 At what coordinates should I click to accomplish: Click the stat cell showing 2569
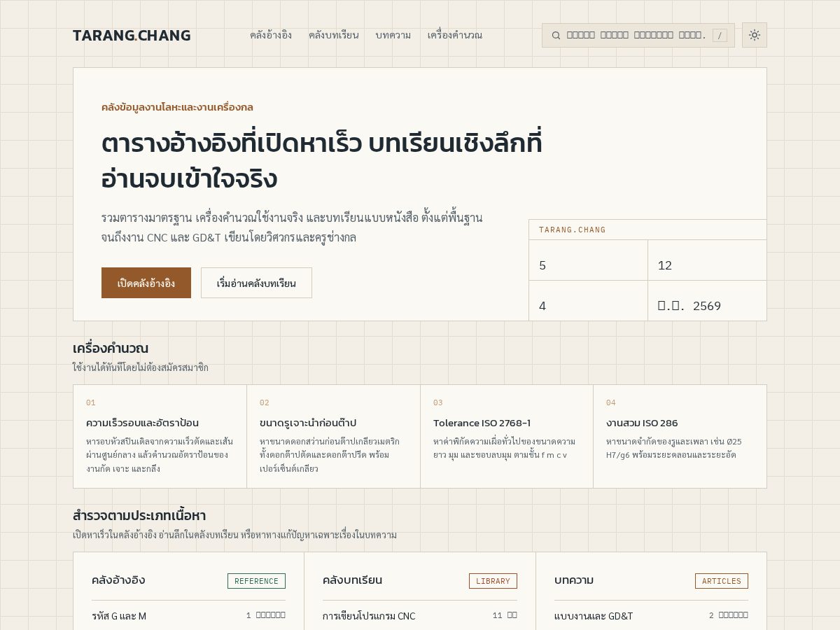[x=707, y=301]
